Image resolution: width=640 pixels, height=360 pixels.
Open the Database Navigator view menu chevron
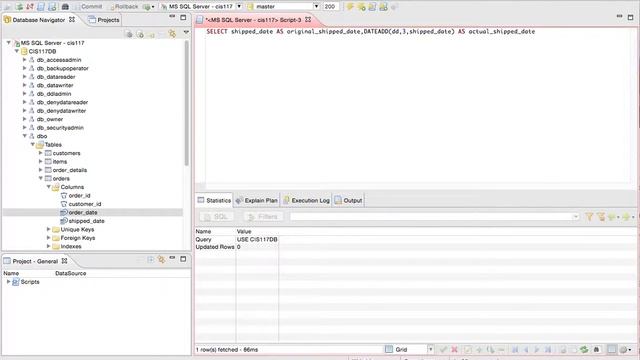pyautogui.click(x=186, y=32)
